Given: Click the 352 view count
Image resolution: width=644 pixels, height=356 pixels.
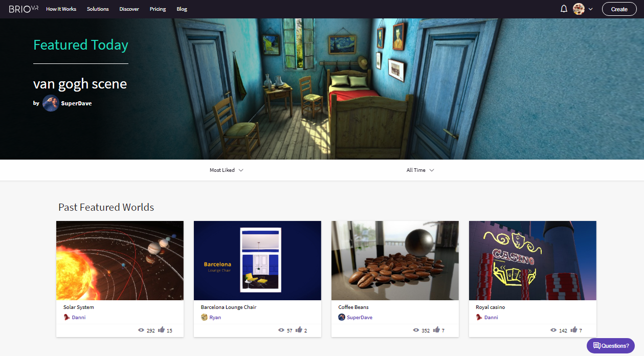Looking at the screenshot, I should (426, 331).
